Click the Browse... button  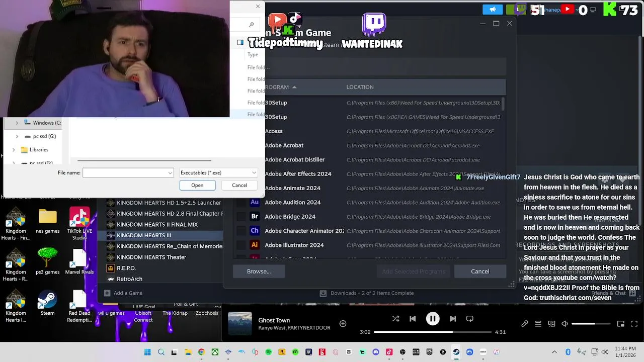(259, 271)
